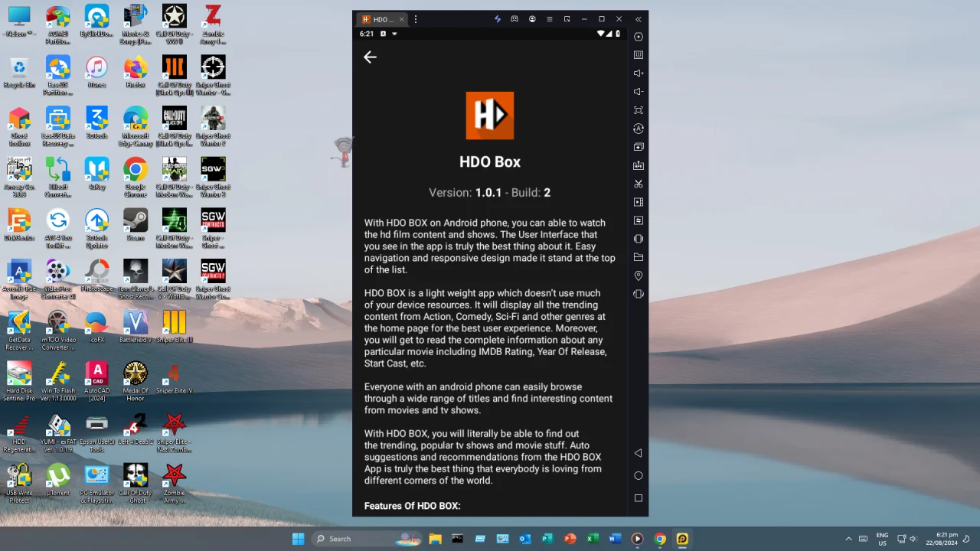Click the HDO Box app logo
This screenshot has height=551, width=980.
pos(490,116)
